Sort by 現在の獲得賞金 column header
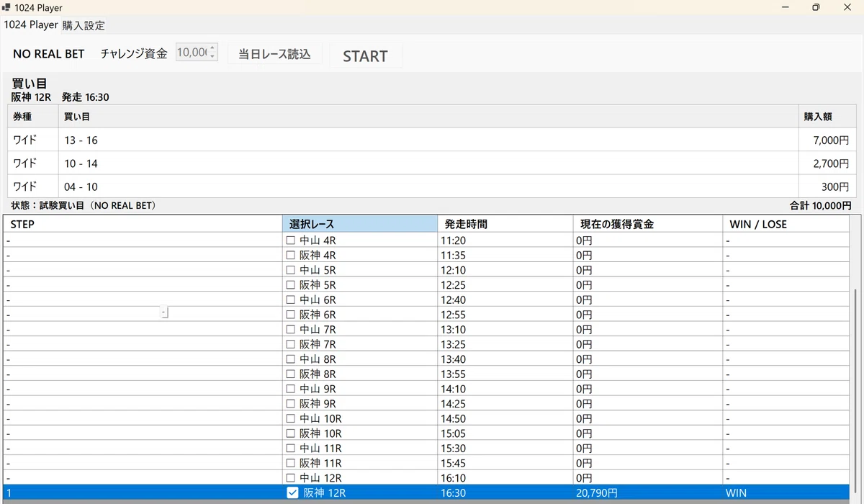The height and width of the screenshot is (504, 864). tap(647, 224)
